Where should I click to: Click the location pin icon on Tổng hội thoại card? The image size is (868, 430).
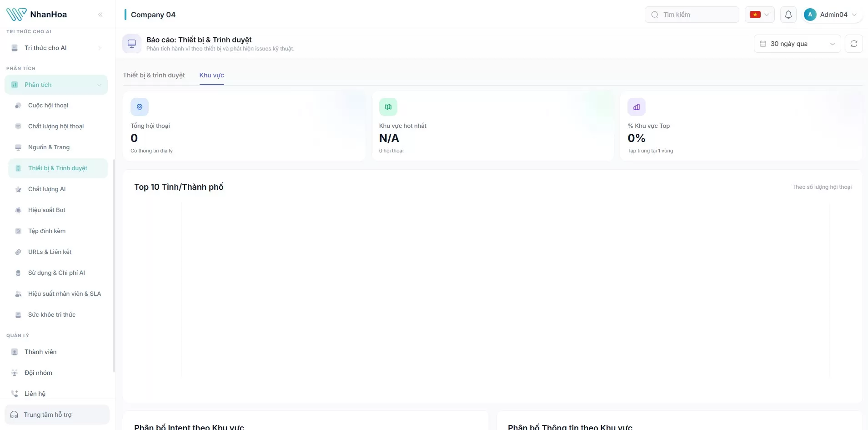pyautogui.click(x=140, y=107)
